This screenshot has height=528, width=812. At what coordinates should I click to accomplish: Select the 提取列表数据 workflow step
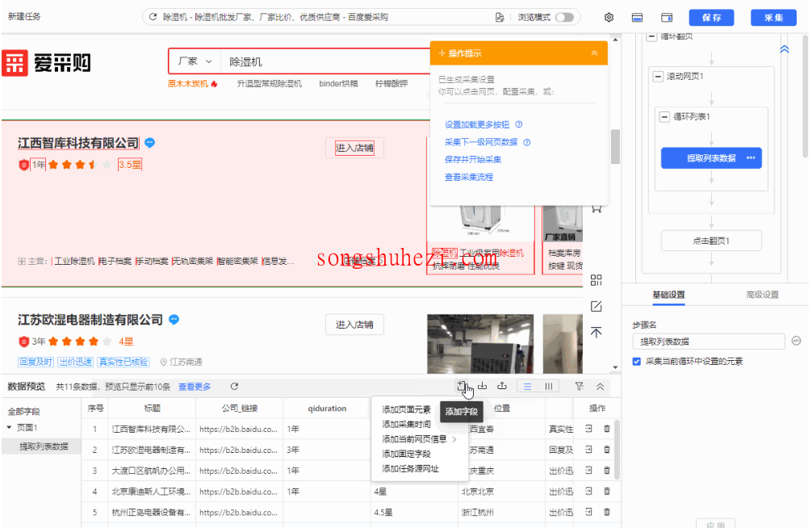click(711, 158)
